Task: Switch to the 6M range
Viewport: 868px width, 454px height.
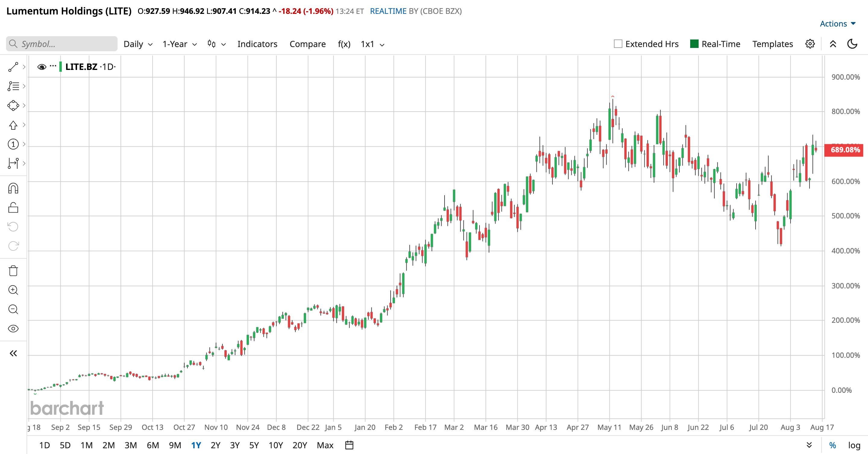Action: pos(153,445)
